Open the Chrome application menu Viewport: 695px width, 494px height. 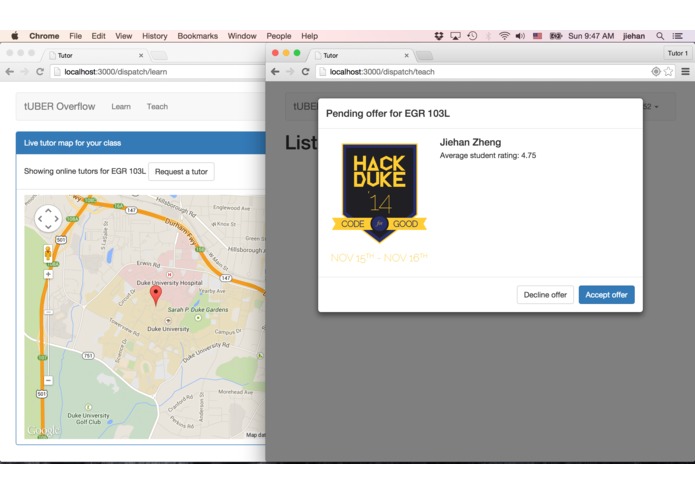(x=44, y=36)
